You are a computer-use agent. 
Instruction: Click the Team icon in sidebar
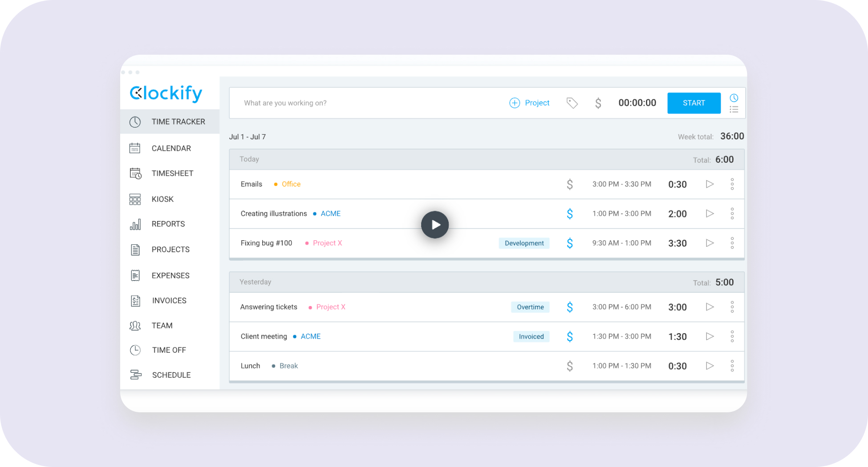[x=135, y=325]
